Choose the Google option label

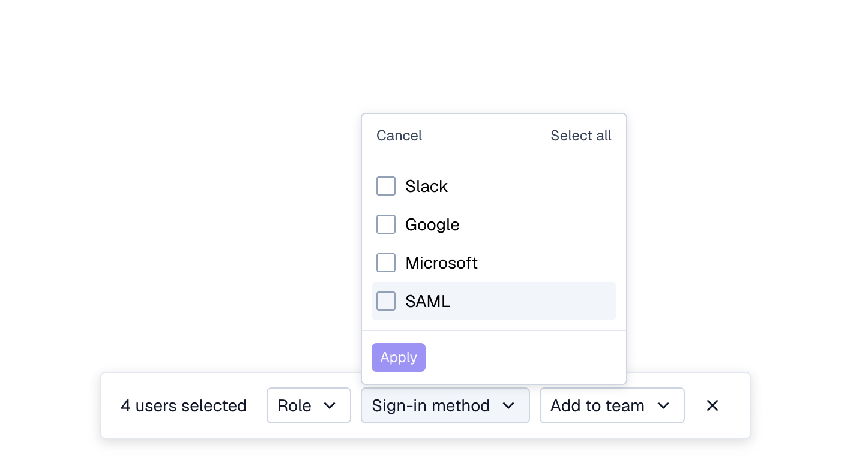[432, 225]
